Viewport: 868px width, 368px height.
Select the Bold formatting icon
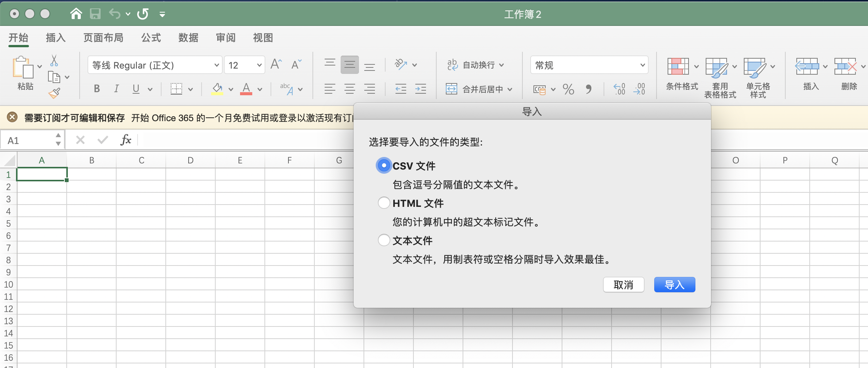pos(96,89)
